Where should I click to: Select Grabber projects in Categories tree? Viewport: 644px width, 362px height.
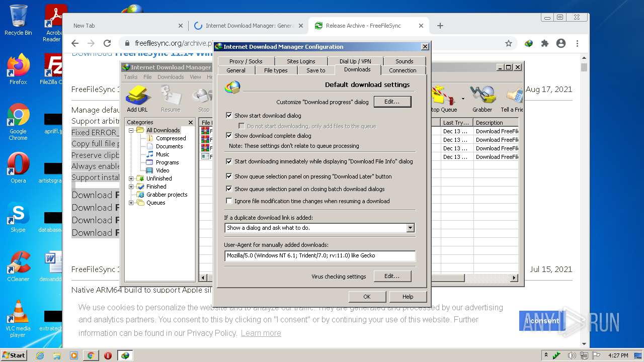point(167,195)
